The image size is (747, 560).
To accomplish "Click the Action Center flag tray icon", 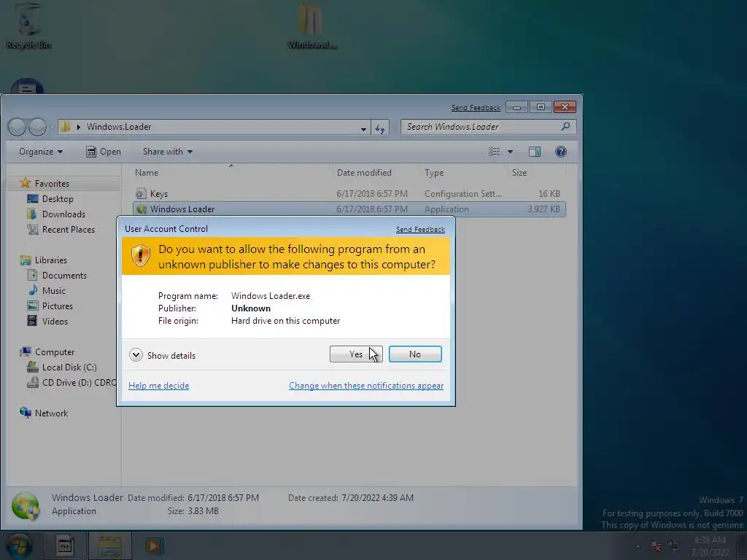I will (656, 546).
